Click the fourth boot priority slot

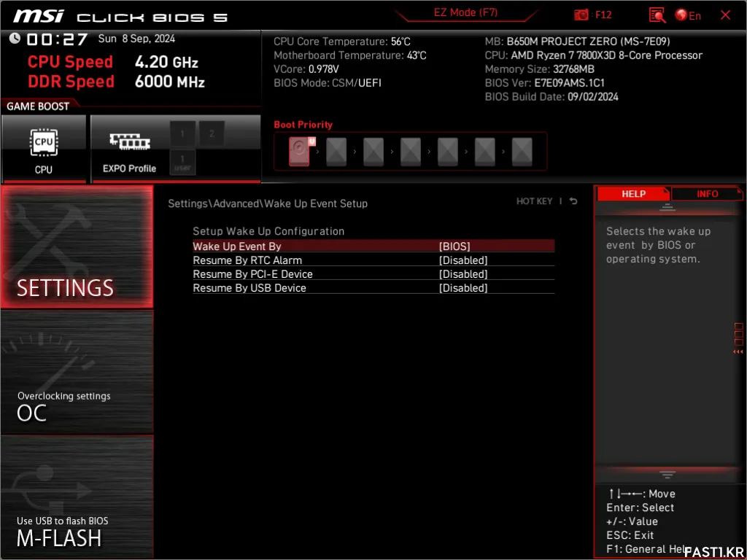[411, 152]
